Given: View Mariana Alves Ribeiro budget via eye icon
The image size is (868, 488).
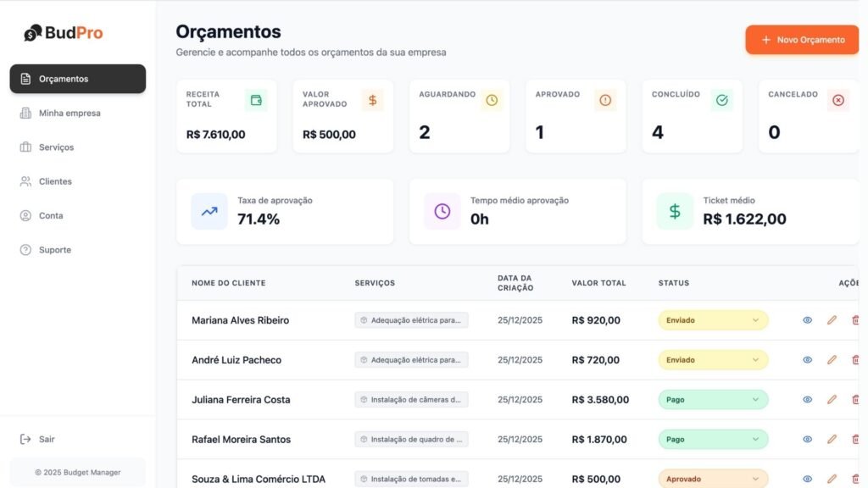Looking at the screenshot, I should [x=807, y=320].
